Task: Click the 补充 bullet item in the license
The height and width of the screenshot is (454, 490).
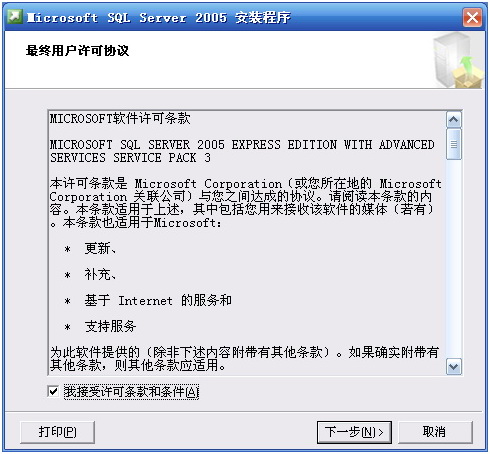Action: click(x=100, y=274)
